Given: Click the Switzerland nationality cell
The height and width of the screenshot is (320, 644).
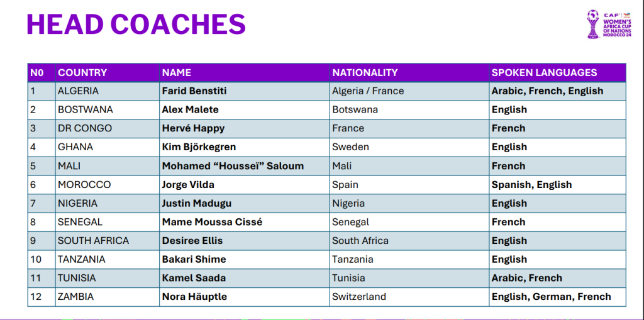Looking at the screenshot, I should [x=409, y=297].
